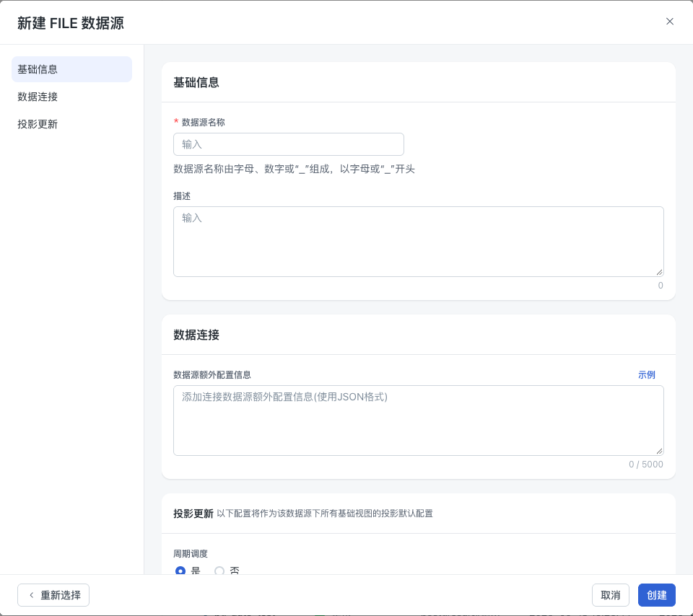Click the resize handle of JSON config text area

pos(659,451)
